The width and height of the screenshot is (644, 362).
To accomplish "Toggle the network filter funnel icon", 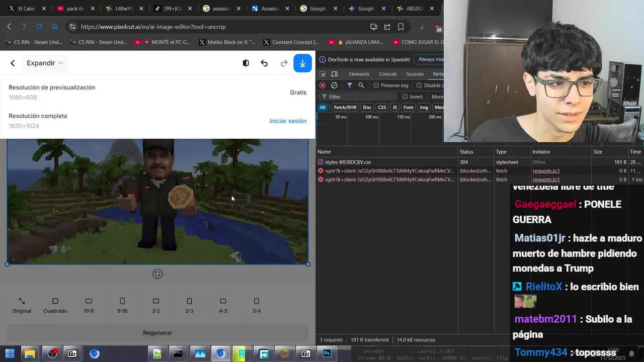I will pyautogui.click(x=350, y=85).
